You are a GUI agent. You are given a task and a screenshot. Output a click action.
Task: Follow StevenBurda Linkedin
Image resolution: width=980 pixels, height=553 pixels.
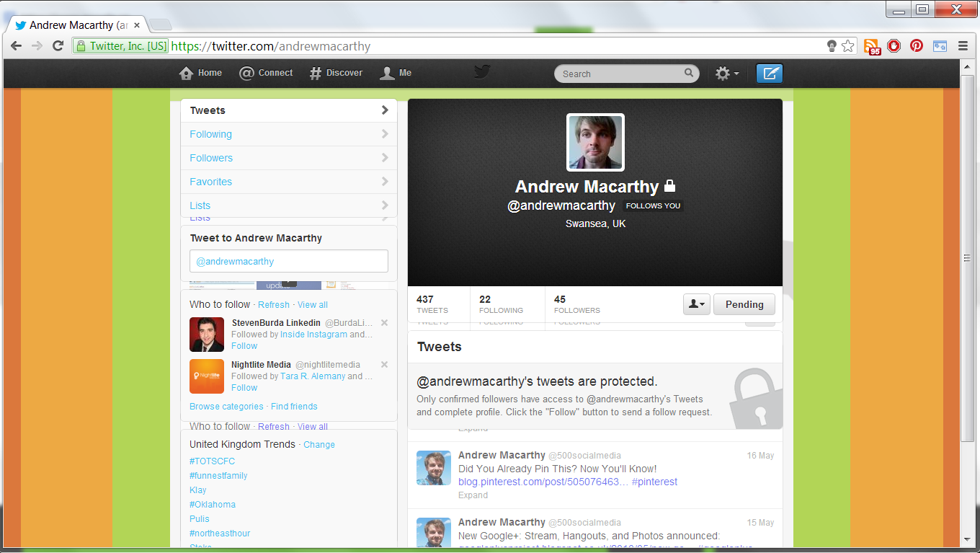[244, 346]
